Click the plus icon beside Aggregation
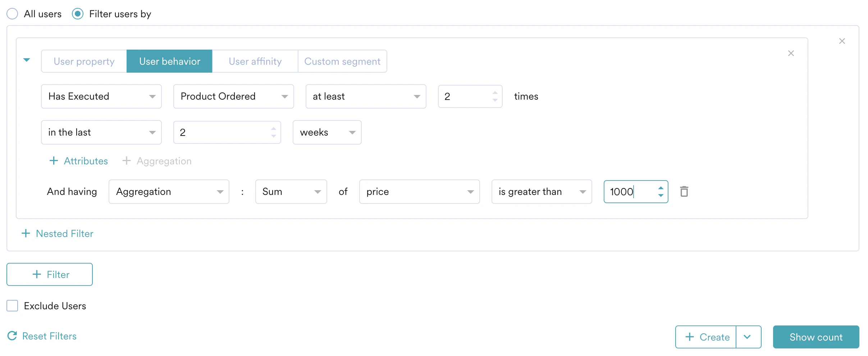 coord(127,161)
